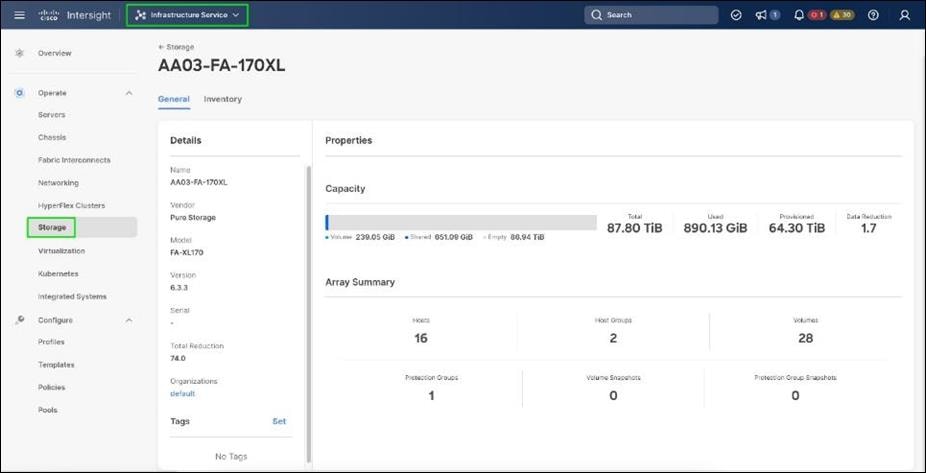Open Integrated Systems in the sidebar
Screen dimensions: 926x473
pos(72,296)
